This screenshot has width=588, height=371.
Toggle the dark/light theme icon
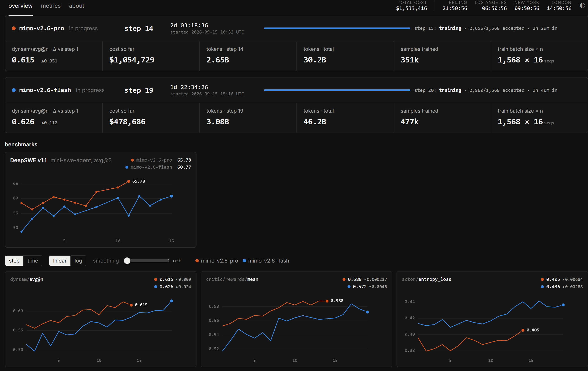(582, 6)
